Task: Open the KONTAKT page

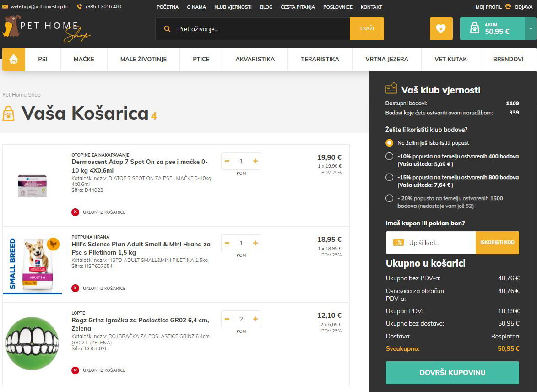Action: pyautogui.click(x=372, y=7)
